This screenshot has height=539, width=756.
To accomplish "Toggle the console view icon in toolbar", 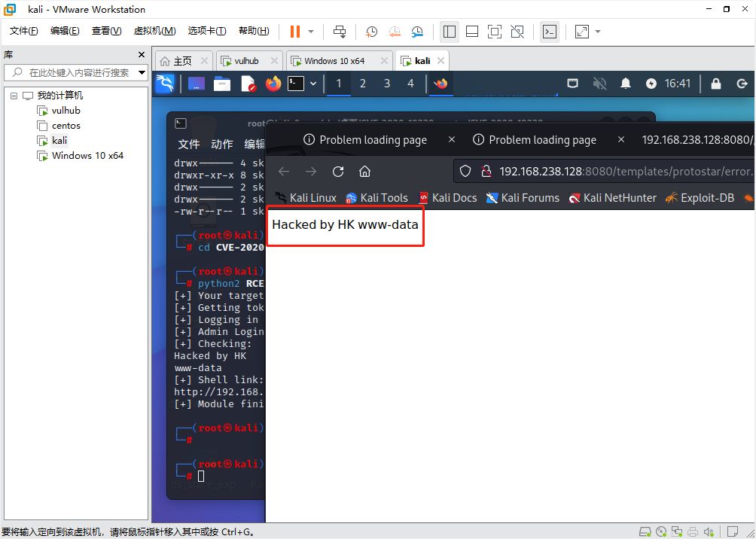I will tap(549, 32).
